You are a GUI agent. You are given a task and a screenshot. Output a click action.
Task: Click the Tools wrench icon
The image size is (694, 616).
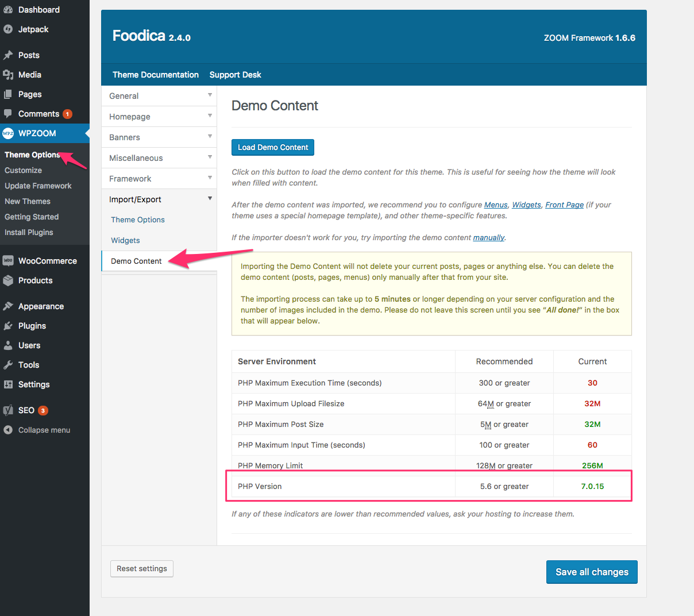pyautogui.click(x=8, y=365)
